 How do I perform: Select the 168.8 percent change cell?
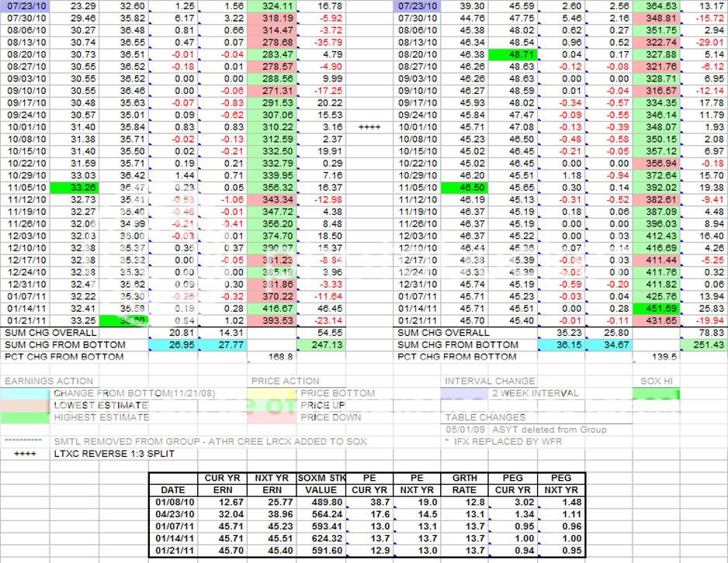[x=273, y=357]
